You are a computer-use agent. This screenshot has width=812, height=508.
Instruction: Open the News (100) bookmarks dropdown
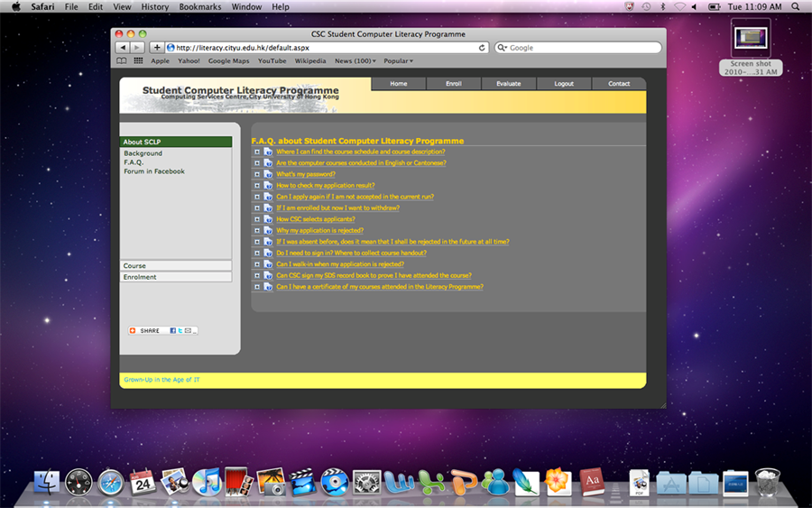[355, 61]
